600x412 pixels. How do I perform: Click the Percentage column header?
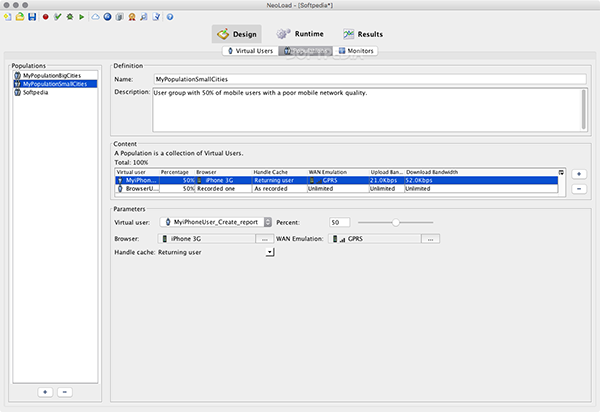(177, 172)
